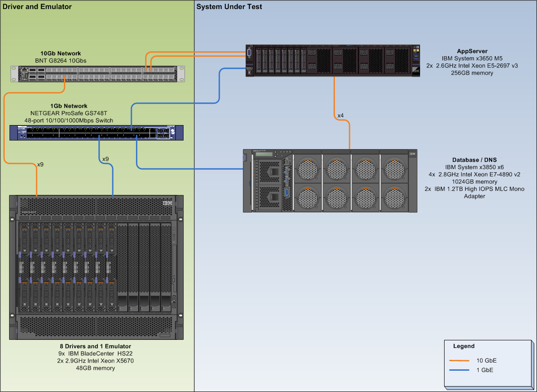Click the "Legend" box title
This screenshot has height=392, width=537.
(464, 346)
